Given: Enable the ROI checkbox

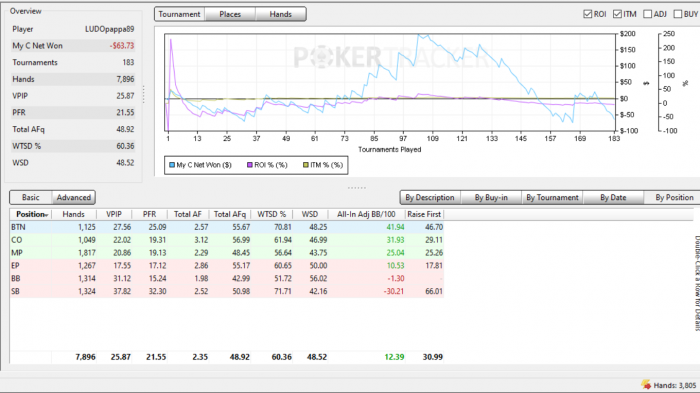Looking at the screenshot, I should click(588, 14).
